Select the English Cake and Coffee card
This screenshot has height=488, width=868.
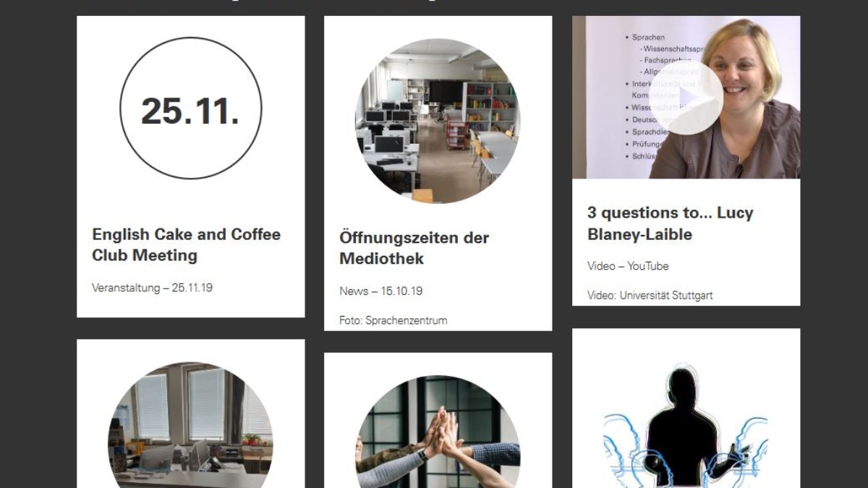(191, 166)
